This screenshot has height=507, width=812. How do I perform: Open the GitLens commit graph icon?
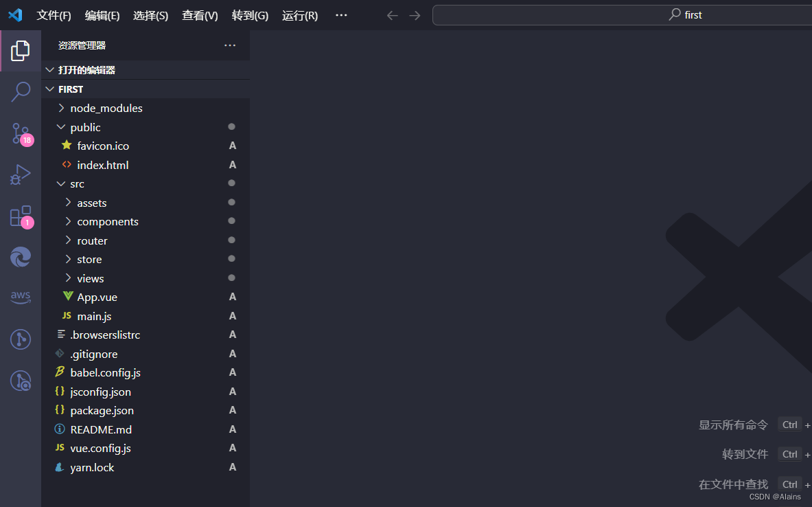point(20,339)
